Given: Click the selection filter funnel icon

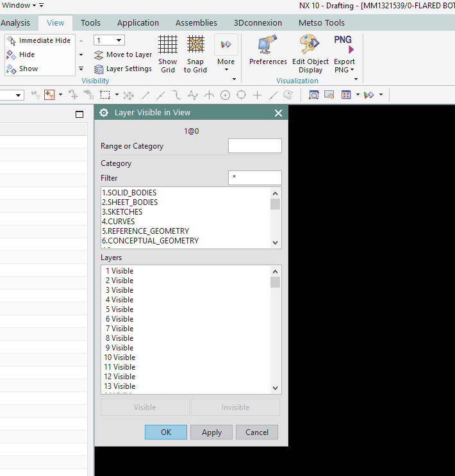Looking at the screenshot, I should pos(35,95).
